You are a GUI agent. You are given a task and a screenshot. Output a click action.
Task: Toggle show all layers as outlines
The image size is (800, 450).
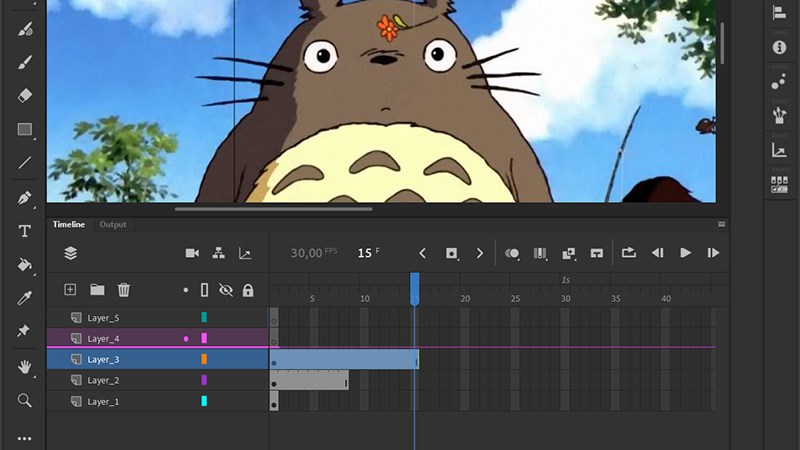click(204, 290)
